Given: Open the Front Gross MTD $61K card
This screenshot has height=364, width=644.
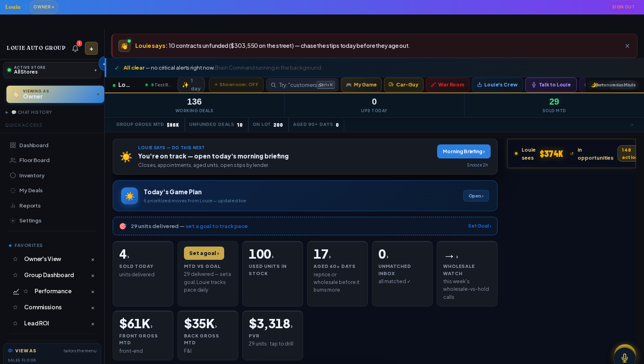Looking at the screenshot, I should [143, 335].
